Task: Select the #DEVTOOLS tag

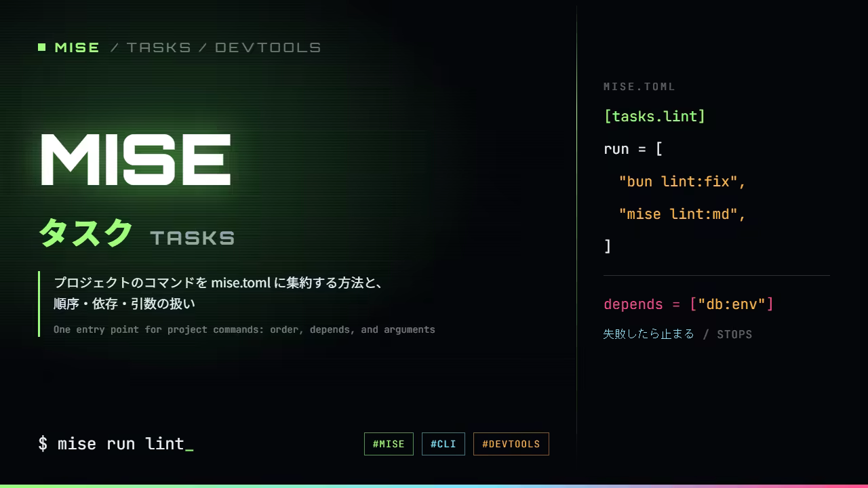Action: (x=511, y=444)
